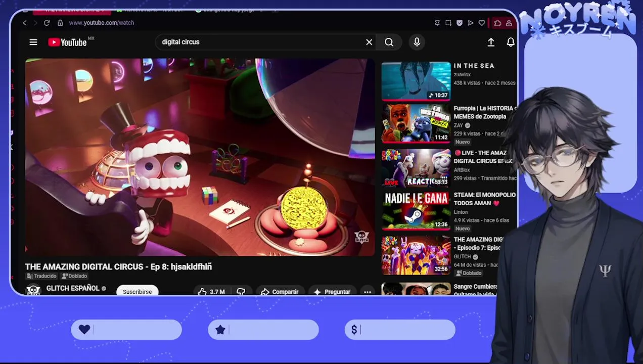Click the dollar sign on the overlay bar

coord(354,330)
